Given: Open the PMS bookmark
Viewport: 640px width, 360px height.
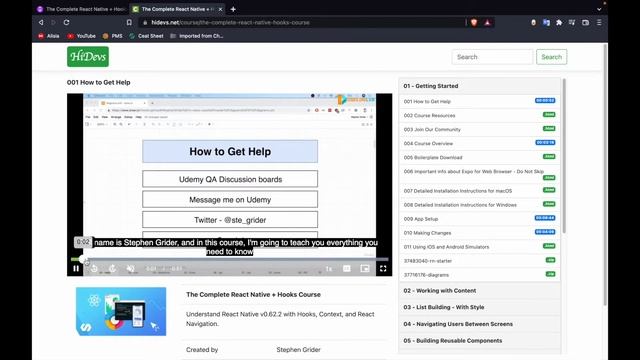Looking at the screenshot, I should (x=113, y=36).
